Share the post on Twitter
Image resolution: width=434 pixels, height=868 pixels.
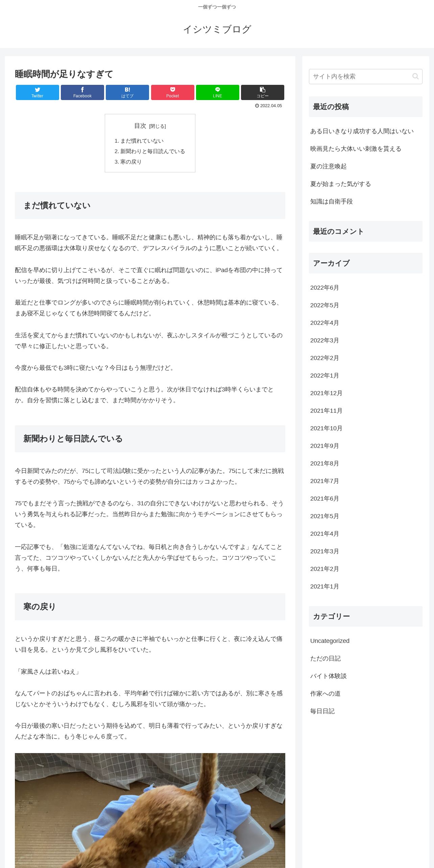click(x=38, y=92)
